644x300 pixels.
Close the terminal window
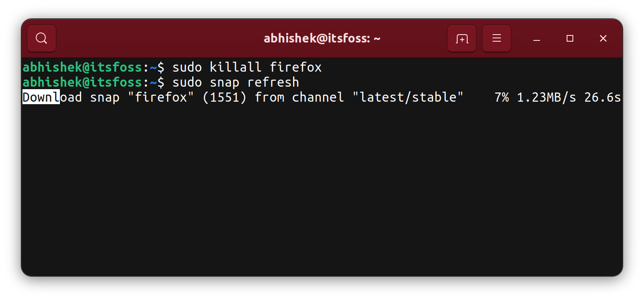603,38
